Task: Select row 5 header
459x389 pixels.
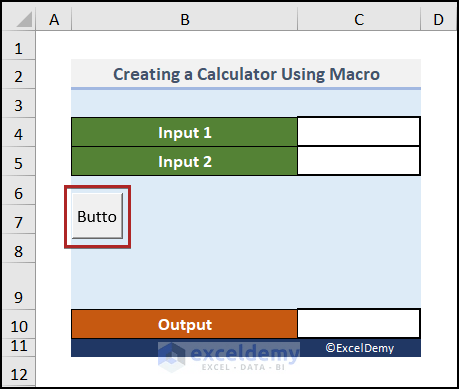Action: [19, 161]
